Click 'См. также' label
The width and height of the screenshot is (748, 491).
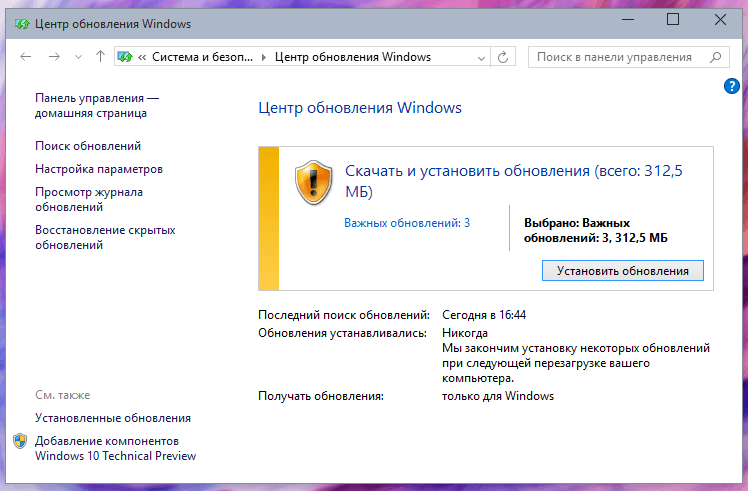(62, 395)
